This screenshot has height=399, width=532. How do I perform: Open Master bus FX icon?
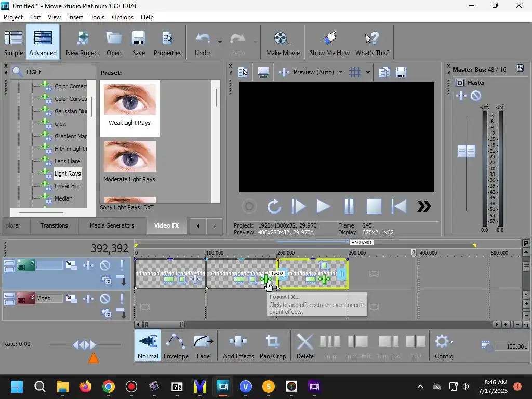tap(461, 96)
